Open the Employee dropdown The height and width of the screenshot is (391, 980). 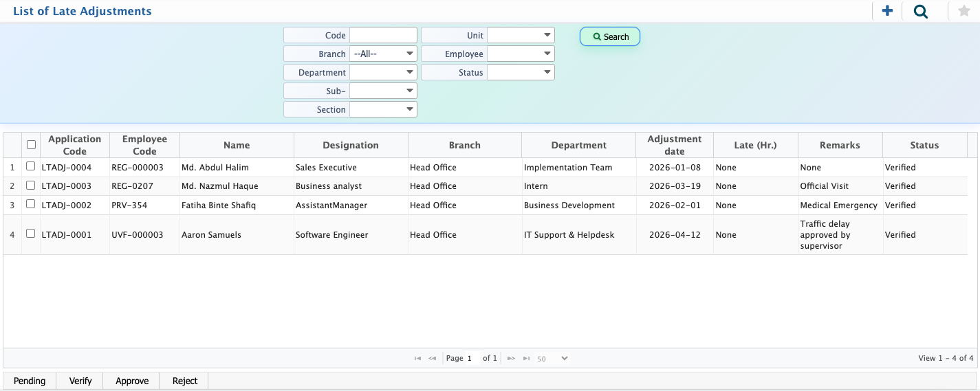click(x=521, y=54)
